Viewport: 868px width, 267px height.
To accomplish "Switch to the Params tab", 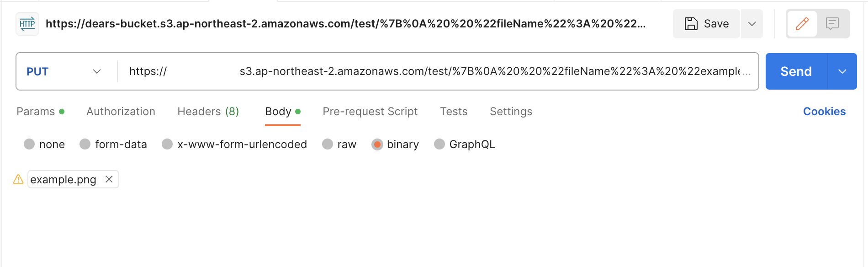I will (x=40, y=112).
